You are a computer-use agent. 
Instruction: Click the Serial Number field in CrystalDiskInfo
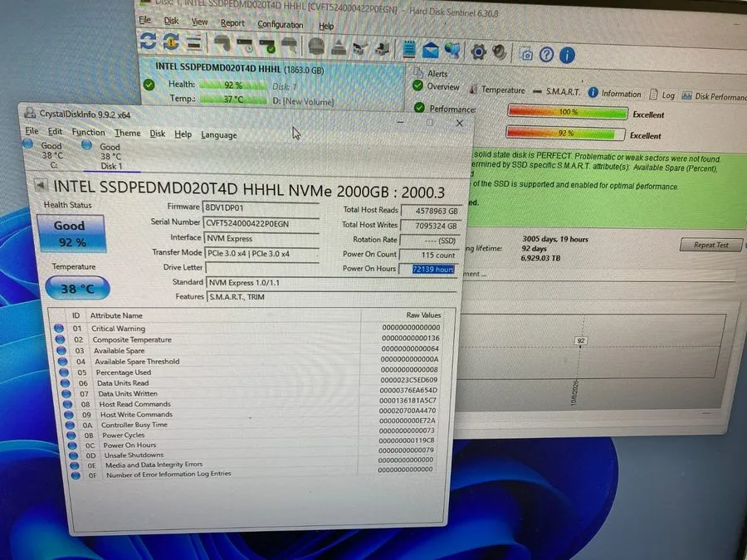coord(261,223)
